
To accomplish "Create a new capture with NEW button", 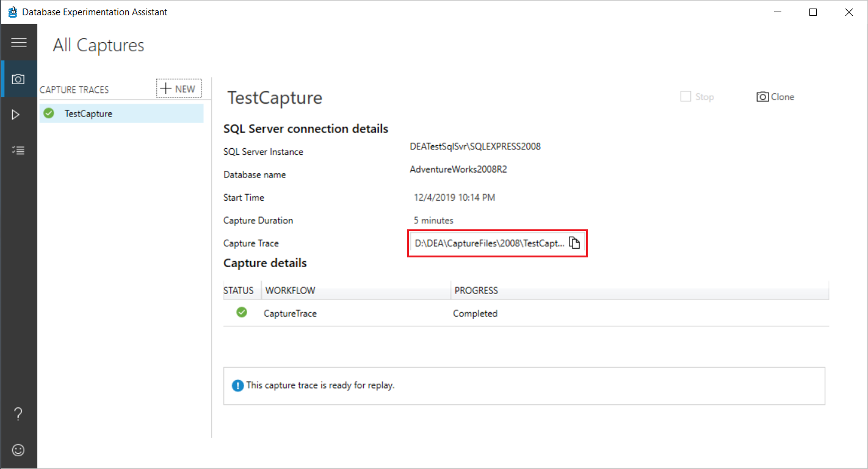I will pyautogui.click(x=179, y=88).
